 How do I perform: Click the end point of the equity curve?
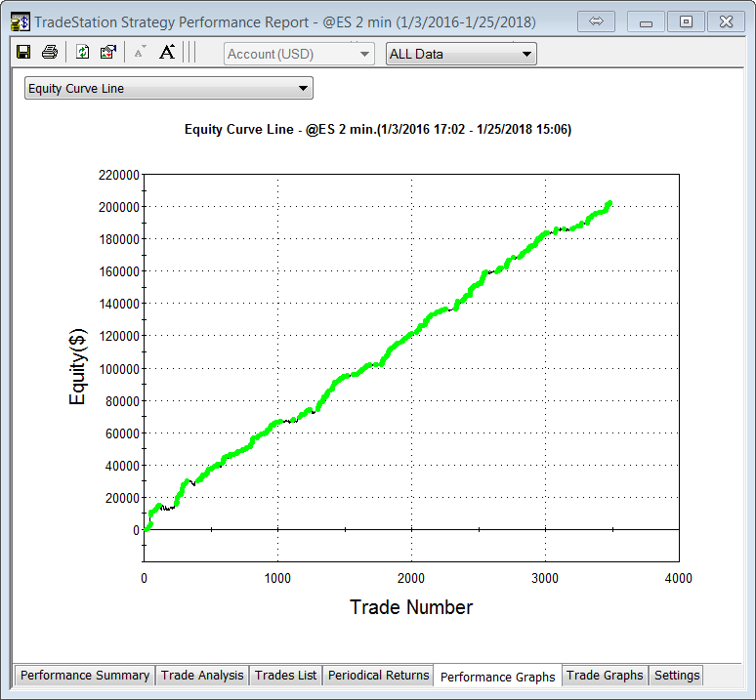(x=609, y=204)
